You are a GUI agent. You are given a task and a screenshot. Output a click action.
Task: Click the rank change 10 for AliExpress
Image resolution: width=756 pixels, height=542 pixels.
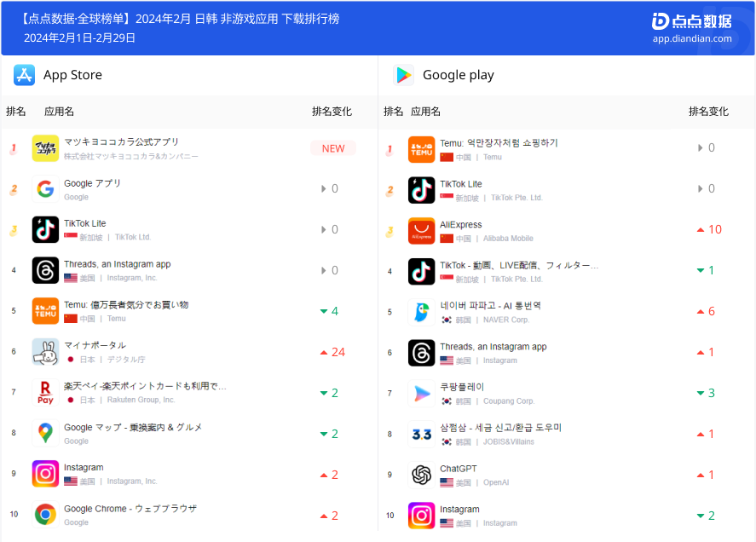[x=709, y=229]
